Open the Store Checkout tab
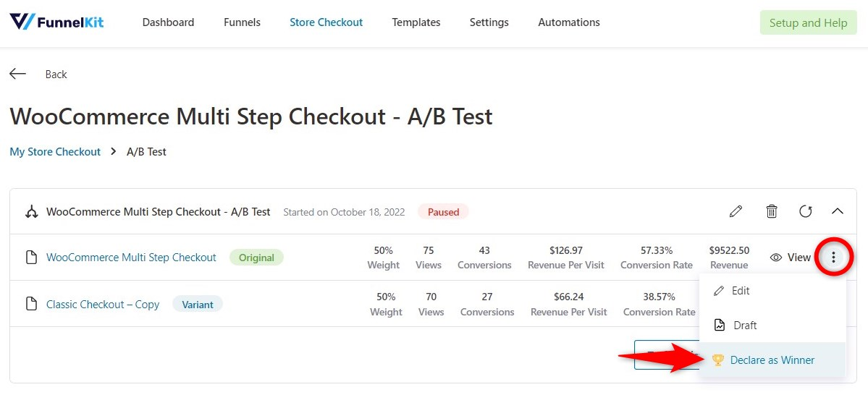 (x=326, y=22)
